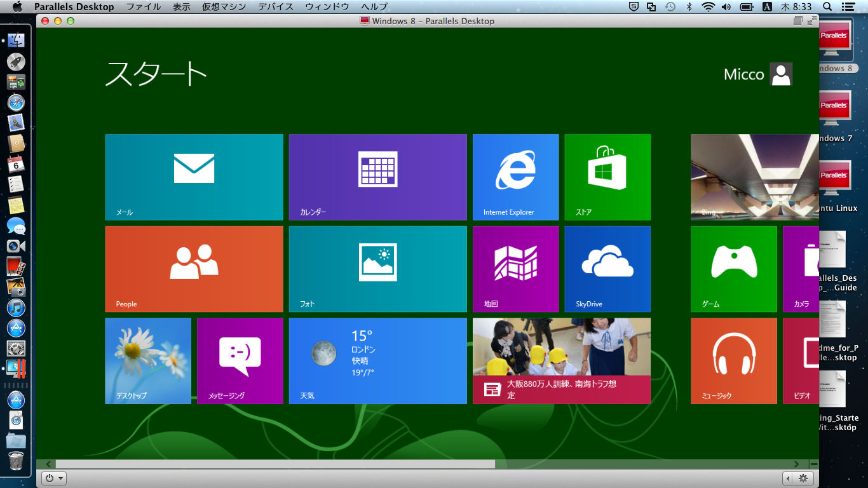This screenshot has width=868, height=488.
Task: Open the ファイル (File) menu
Action: click(x=143, y=6)
